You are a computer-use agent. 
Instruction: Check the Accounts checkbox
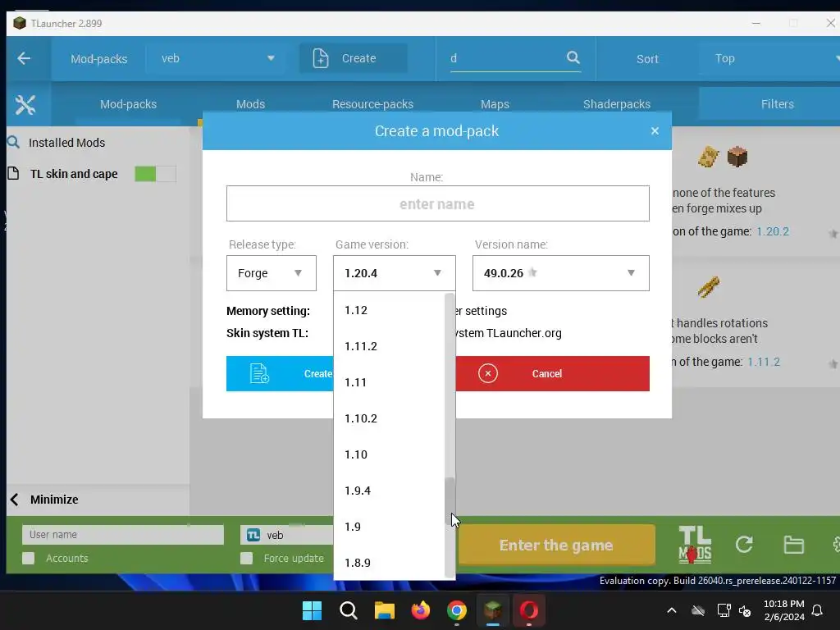tap(29, 558)
